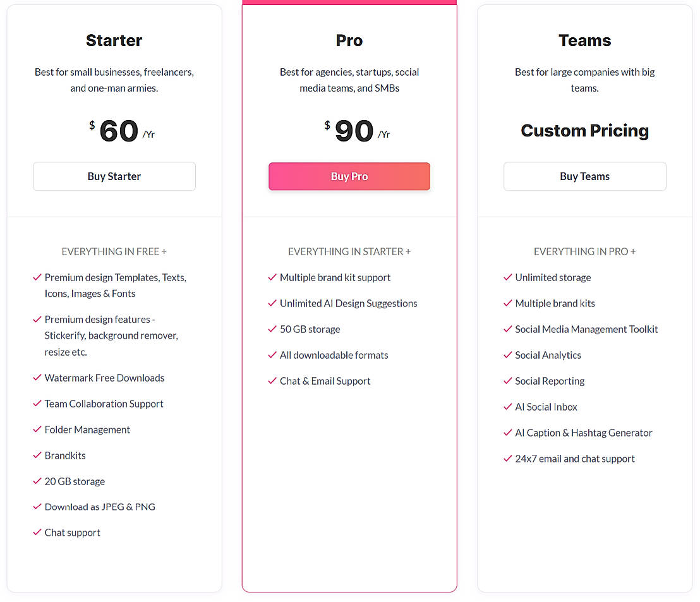Click the pink Buy Pro button
Image resolution: width=700 pixels, height=602 pixels.
(349, 176)
